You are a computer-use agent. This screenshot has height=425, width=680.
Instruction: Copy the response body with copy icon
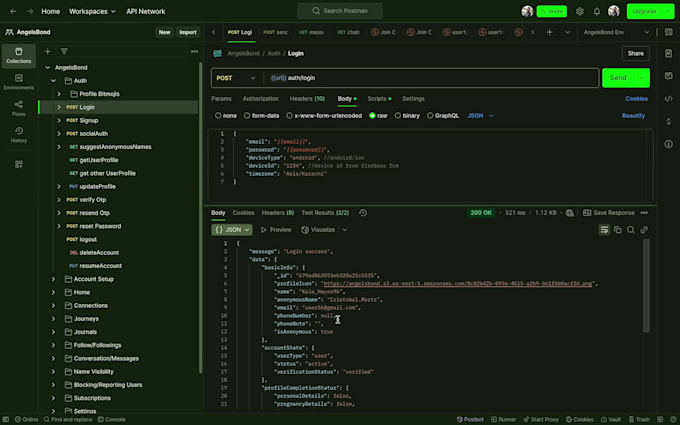click(618, 230)
